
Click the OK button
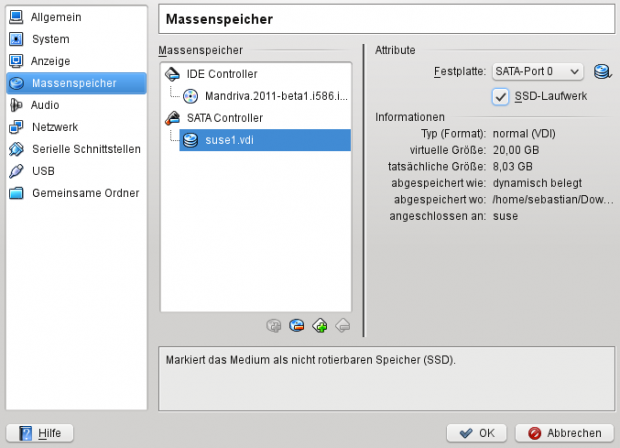coord(477,433)
